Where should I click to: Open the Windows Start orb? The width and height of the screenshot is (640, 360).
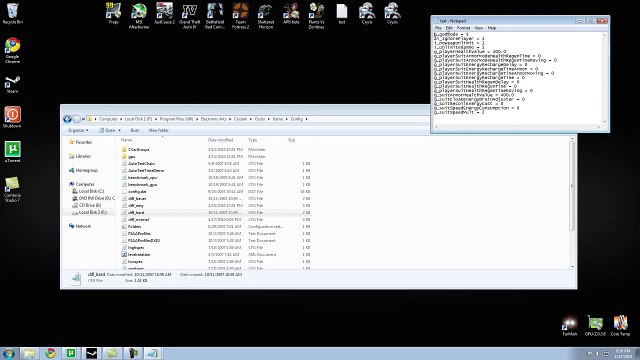click(x=9, y=353)
